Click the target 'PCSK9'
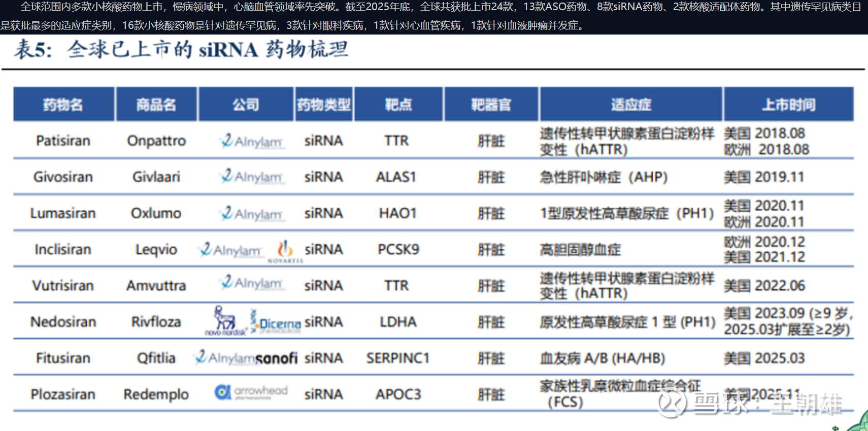Image resolution: width=868 pixels, height=431 pixels. click(398, 249)
